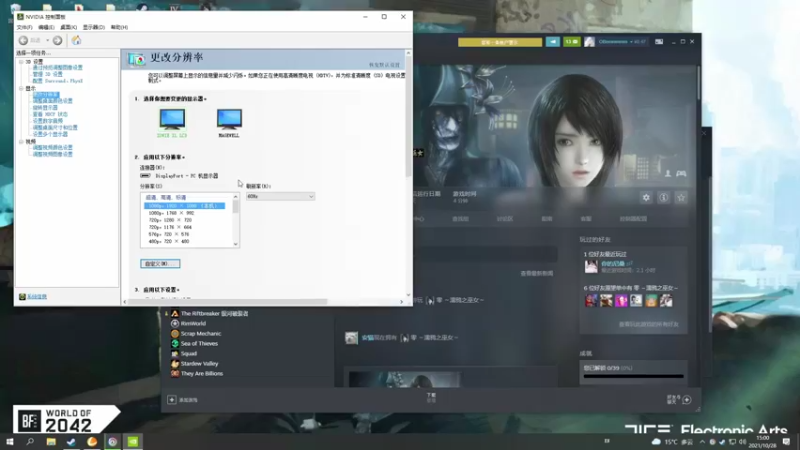Click the yellow Steam header banner button

pyautogui.click(x=500, y=42)
